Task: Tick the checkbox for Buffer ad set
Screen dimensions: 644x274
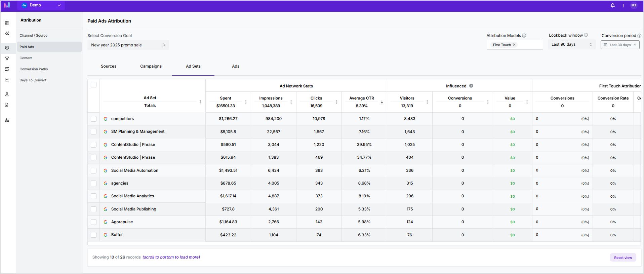Action: 94,235
